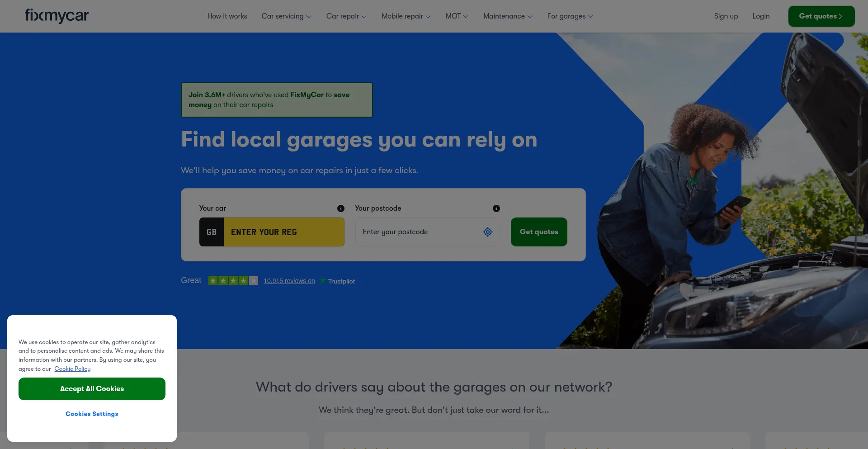
Task: Expand the Car repair dropdown
Action: coord(346,16)
